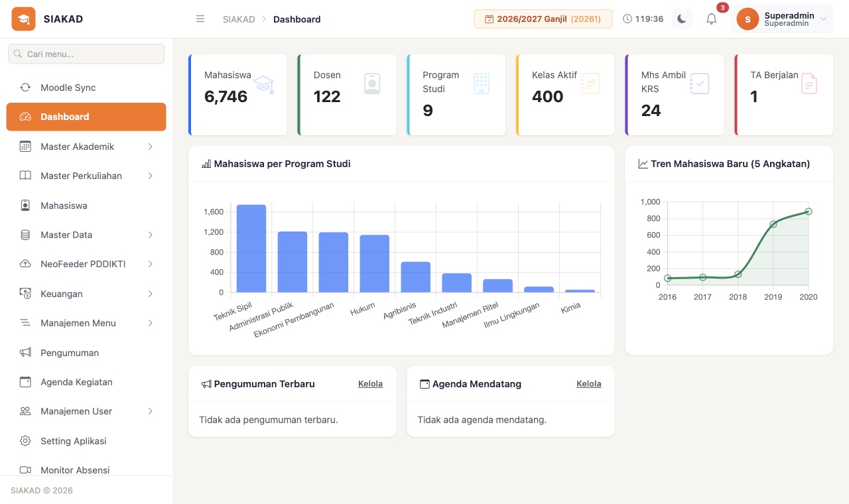The width and height of the screenshot is (849, 504).
Task: Click the clock icon next to 119:36
Action: (627, 19)
